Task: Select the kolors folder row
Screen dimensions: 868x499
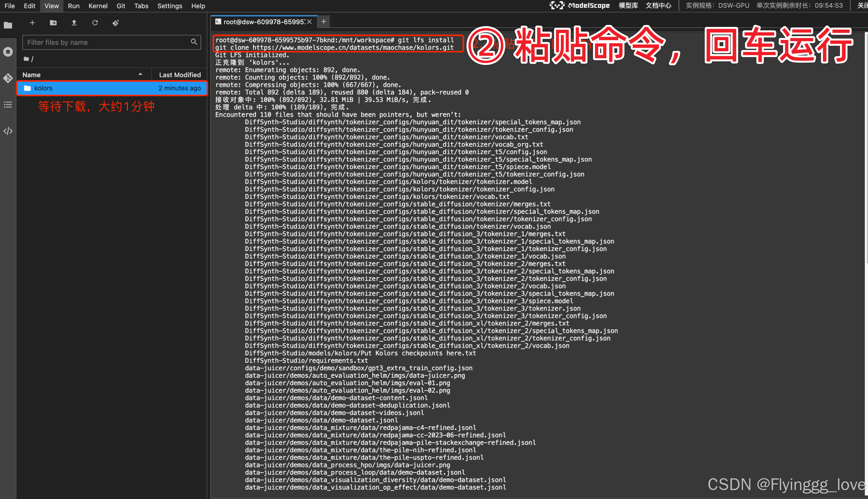Action: (x=112, y=88)
